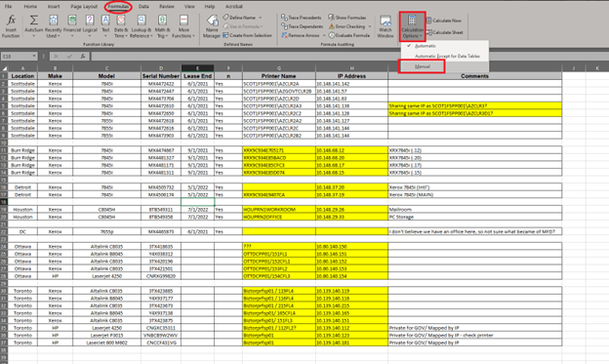Click serial number MX4465873 cell
Image resolution: width=609 pixels, height=364 pixels.
coord(161,231)
